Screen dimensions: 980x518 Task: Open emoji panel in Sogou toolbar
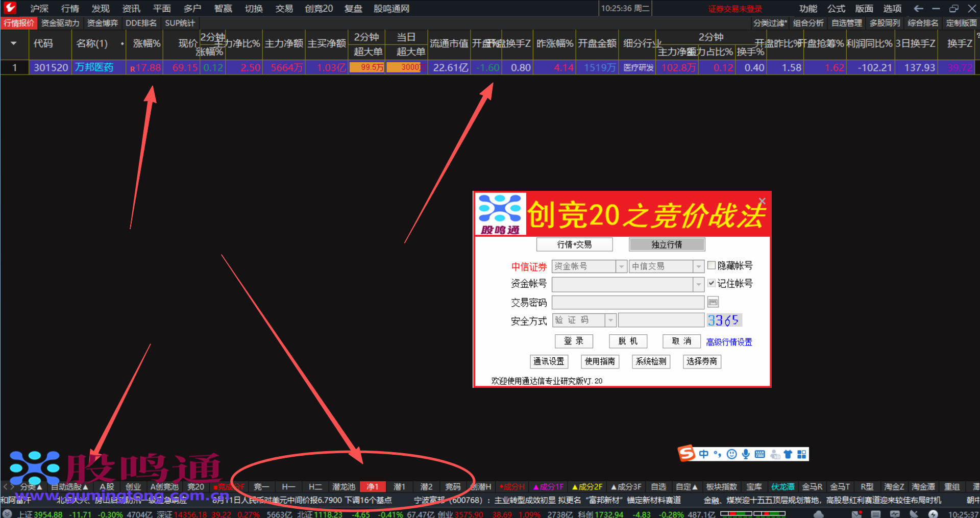pyautogui.click(x=732, y=454)
